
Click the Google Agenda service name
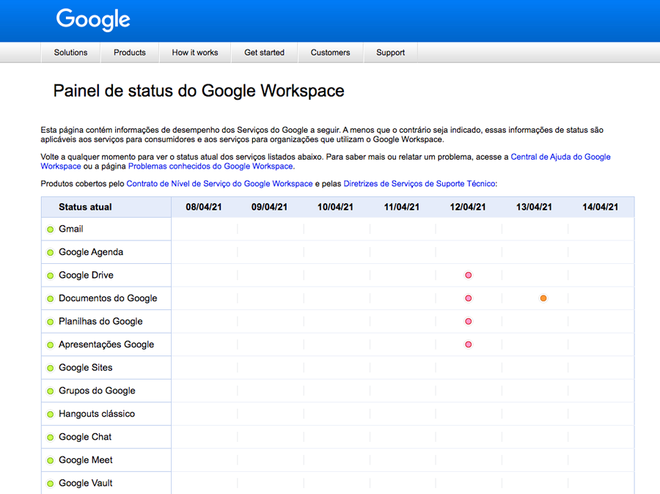click(x=91, y=252)
